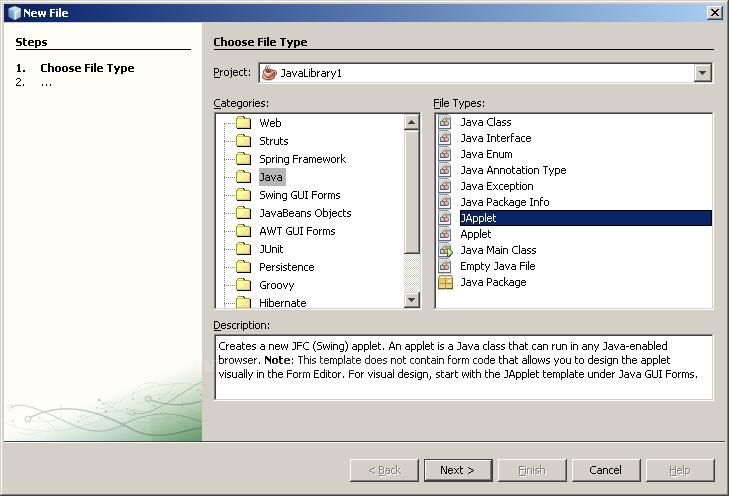Click the Java Package icon
The width and height of the screenshot is (729, 496).
click(x=445, y=282)
